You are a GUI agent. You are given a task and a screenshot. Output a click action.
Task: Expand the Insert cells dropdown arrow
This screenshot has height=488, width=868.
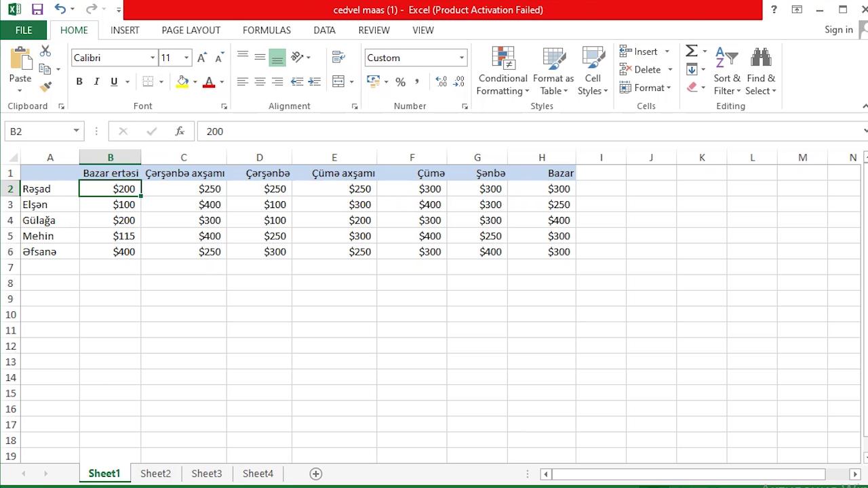click(667, 52)
